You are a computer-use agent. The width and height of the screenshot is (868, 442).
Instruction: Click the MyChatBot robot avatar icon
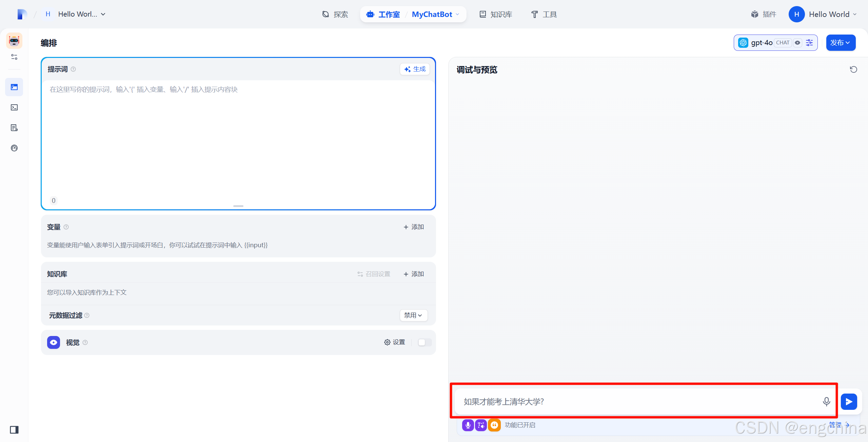(x=14, y=41)
